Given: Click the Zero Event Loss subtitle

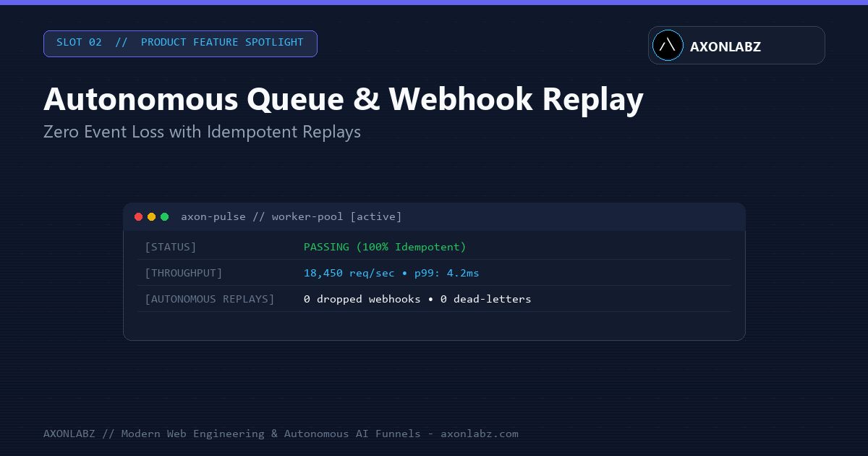Looking at the screenshot, I should [202, 132].
